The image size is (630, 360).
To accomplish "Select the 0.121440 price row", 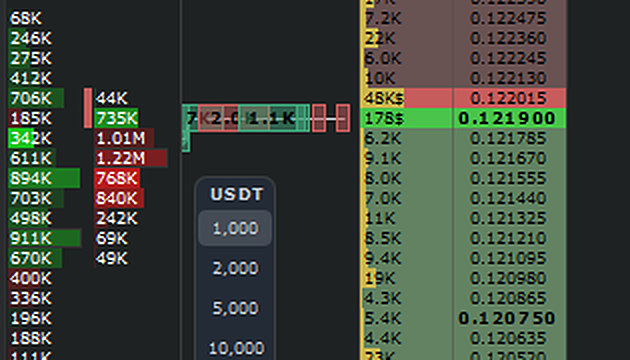I will point(508,198).
